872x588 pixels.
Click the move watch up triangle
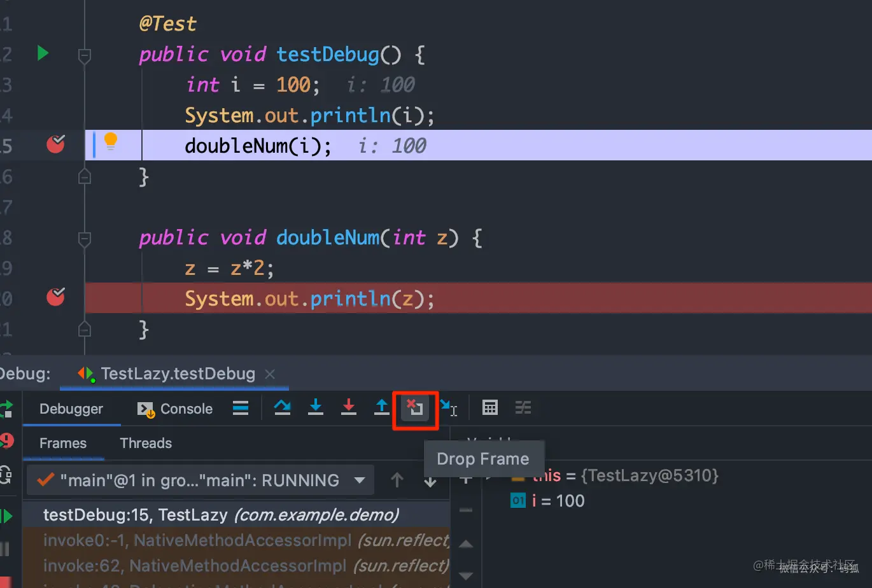point(466,544)
